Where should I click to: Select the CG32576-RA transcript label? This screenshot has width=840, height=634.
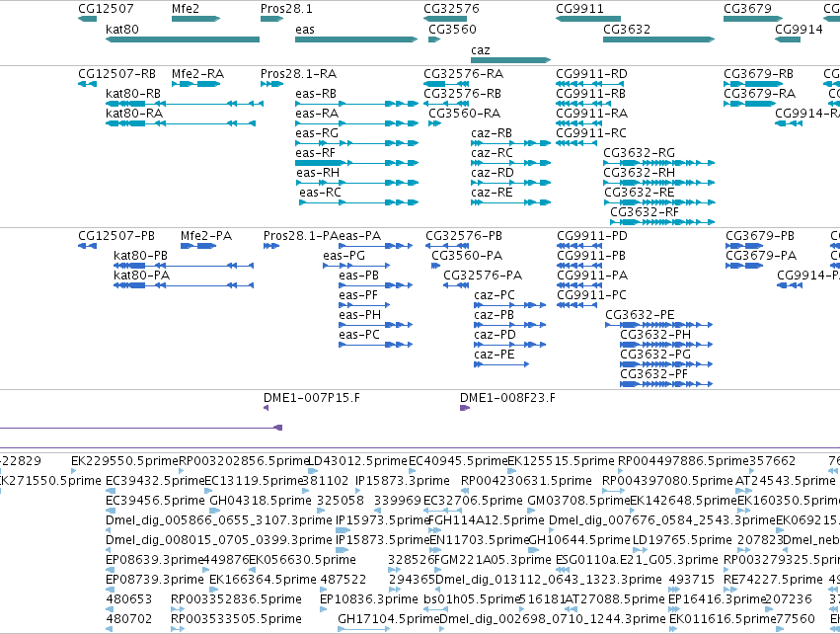click(463, 73)
